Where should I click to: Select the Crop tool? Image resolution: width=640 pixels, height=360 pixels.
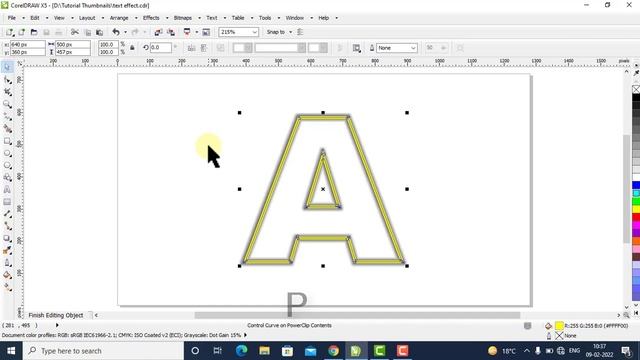tap(7, 92)
